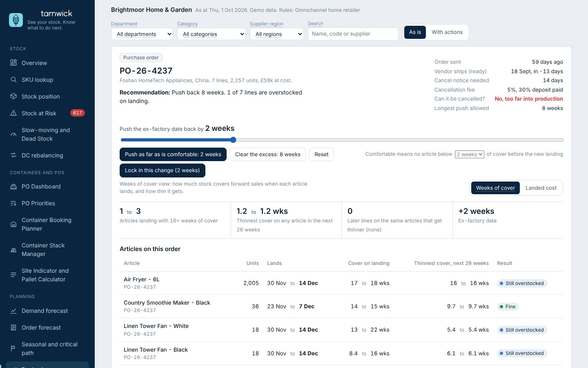Screen dimensions: 588x368
Task: Click the Site Indicator and Pallet Calculator icon
Action: point(13,275)
